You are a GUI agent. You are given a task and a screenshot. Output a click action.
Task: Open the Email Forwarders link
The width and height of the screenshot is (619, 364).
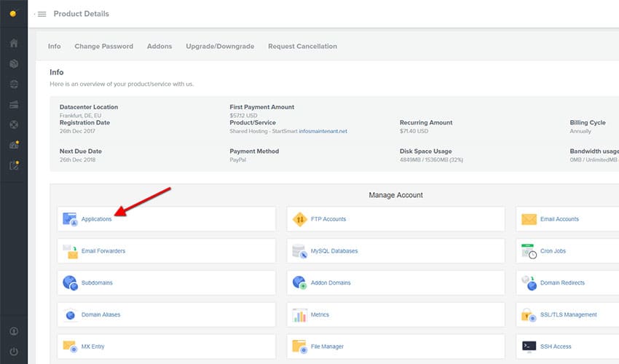click(103, 251)
